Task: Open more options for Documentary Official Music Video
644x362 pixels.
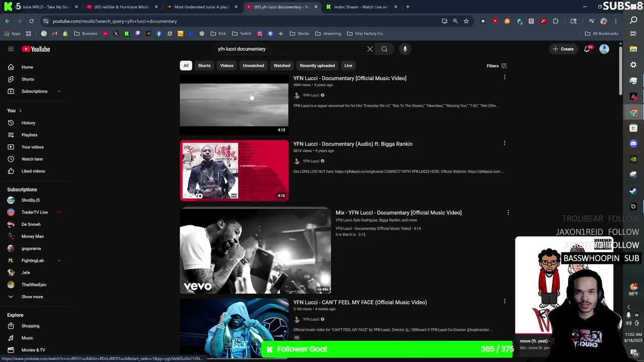Action: click(505, 77)
